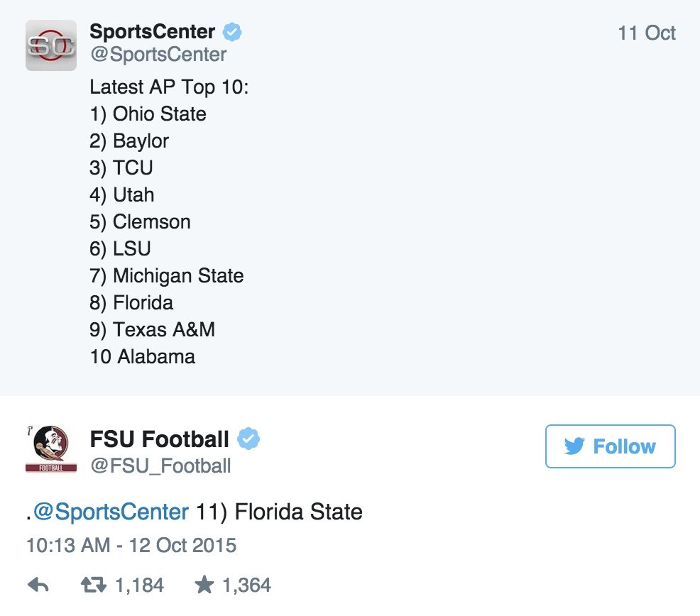Viewport: 700px width, 616px height.
Task: Click the Latest AP Top 10 tweet text
Action: [x=169, y=221]
